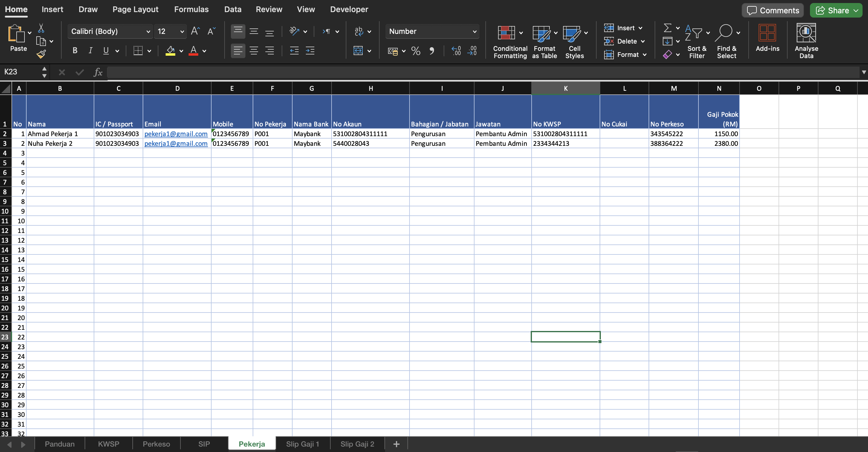
Task: Open Conditional Formatting
Action: click(x=510, y=42)
